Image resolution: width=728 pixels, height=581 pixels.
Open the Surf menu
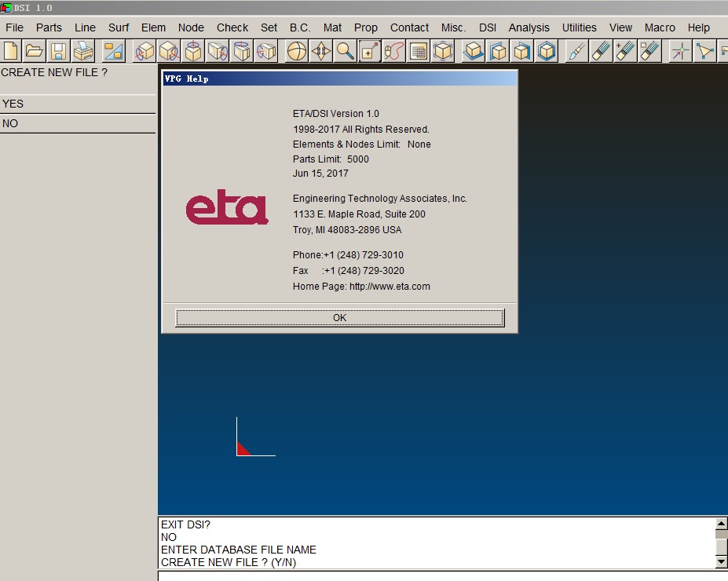coord(119,27)
